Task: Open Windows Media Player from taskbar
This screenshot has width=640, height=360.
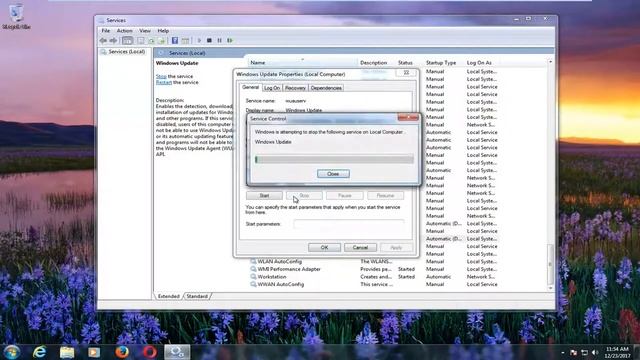Action: click(x=94, y=352)
